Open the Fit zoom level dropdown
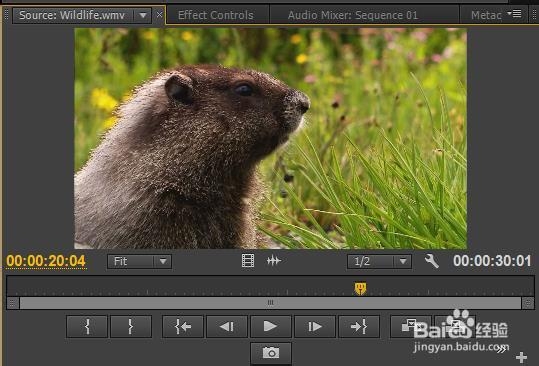 (x=139, y=262)
